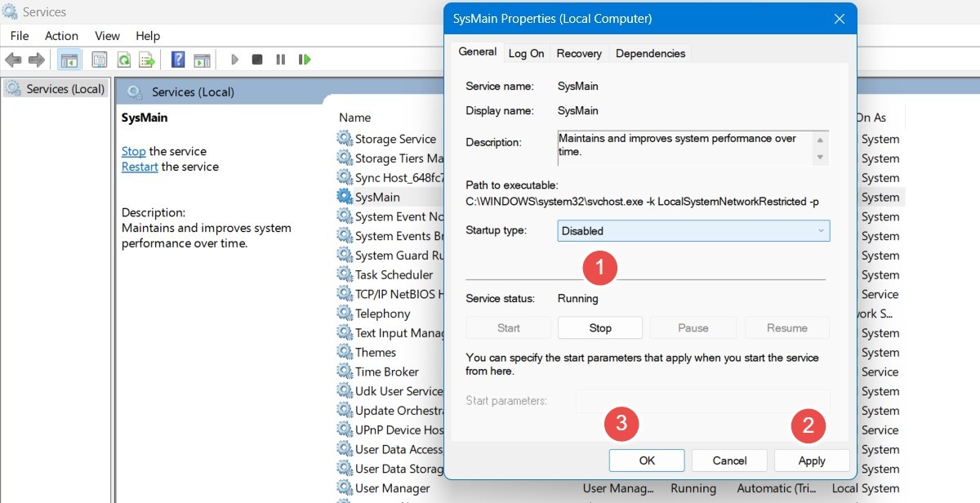Open the Action menu
The width and height of the screenshot is (980, 503).
(61, 35)
